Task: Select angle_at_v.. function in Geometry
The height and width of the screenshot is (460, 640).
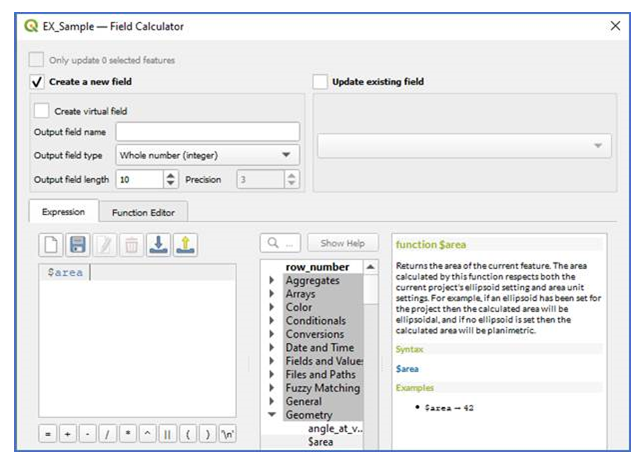Action: [x=335, y=428]
